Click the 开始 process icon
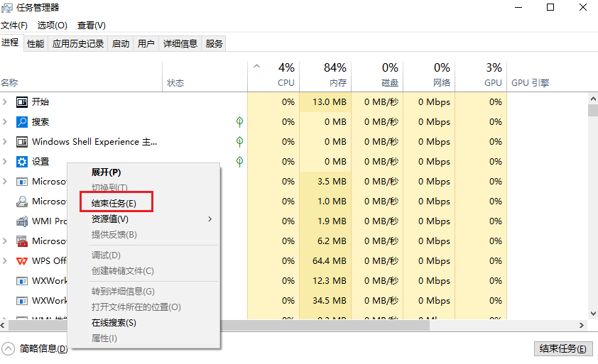 tap(22, 102)
